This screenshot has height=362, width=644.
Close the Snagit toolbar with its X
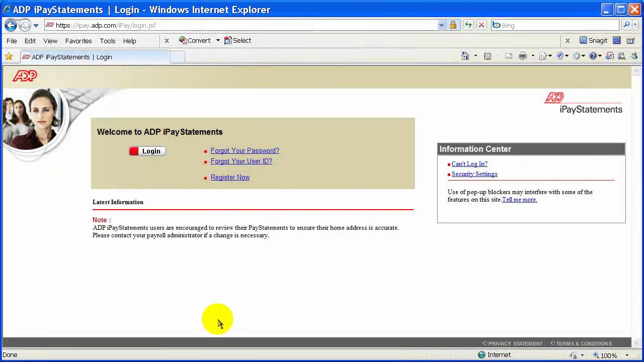[x=568, y=41]
